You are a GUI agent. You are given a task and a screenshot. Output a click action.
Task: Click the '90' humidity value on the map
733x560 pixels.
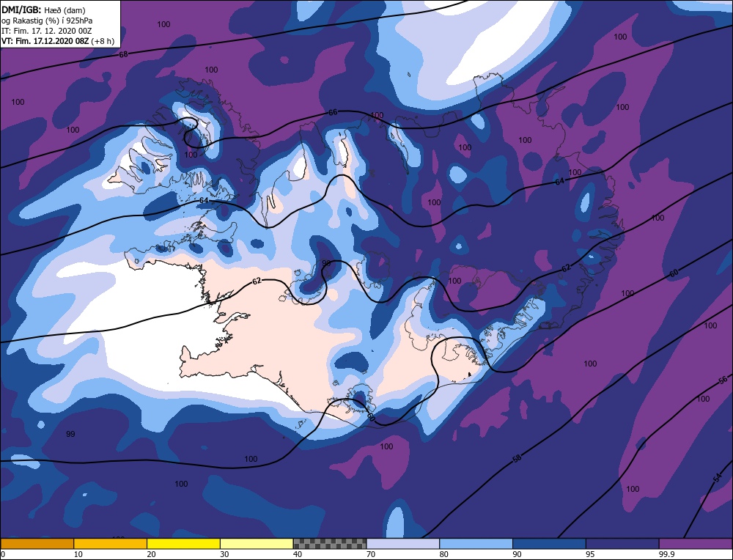[x=326, y=263]
